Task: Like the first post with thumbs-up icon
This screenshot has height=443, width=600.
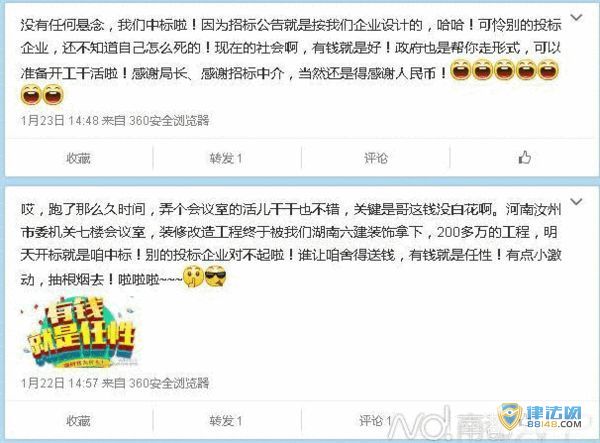Action: pos(525,157)
